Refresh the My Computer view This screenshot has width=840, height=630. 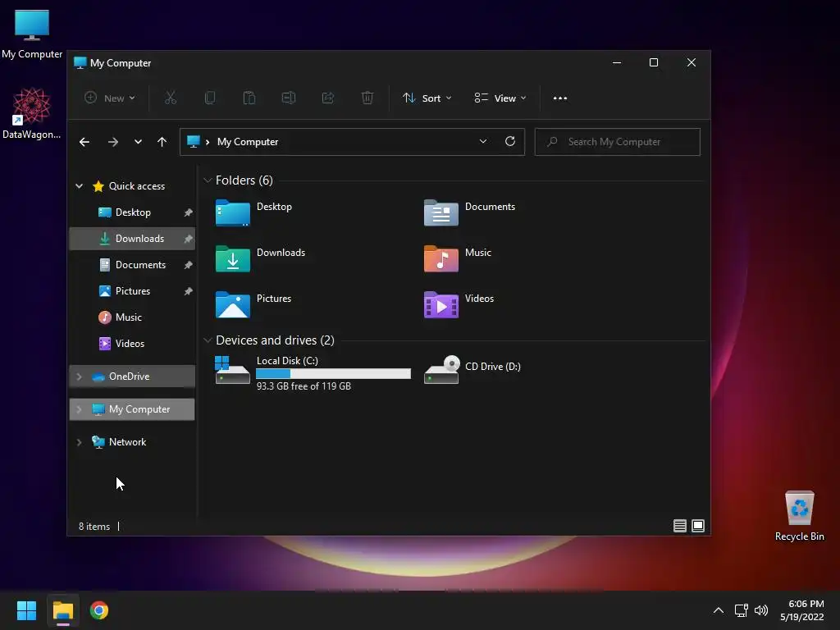click(510, 141)
